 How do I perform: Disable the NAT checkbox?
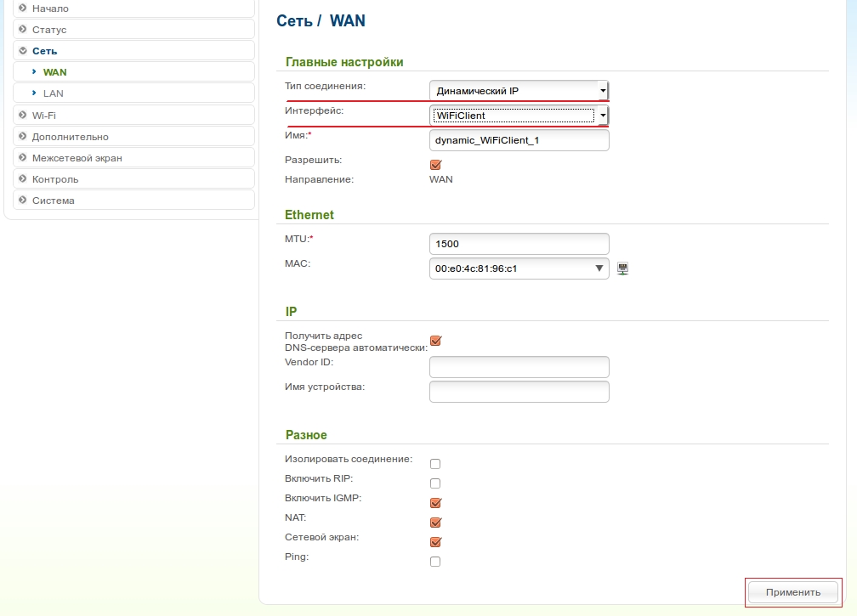435,523
